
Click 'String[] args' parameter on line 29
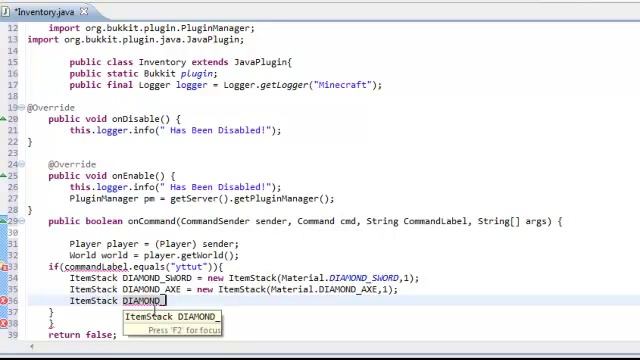[x=512, y=221]
